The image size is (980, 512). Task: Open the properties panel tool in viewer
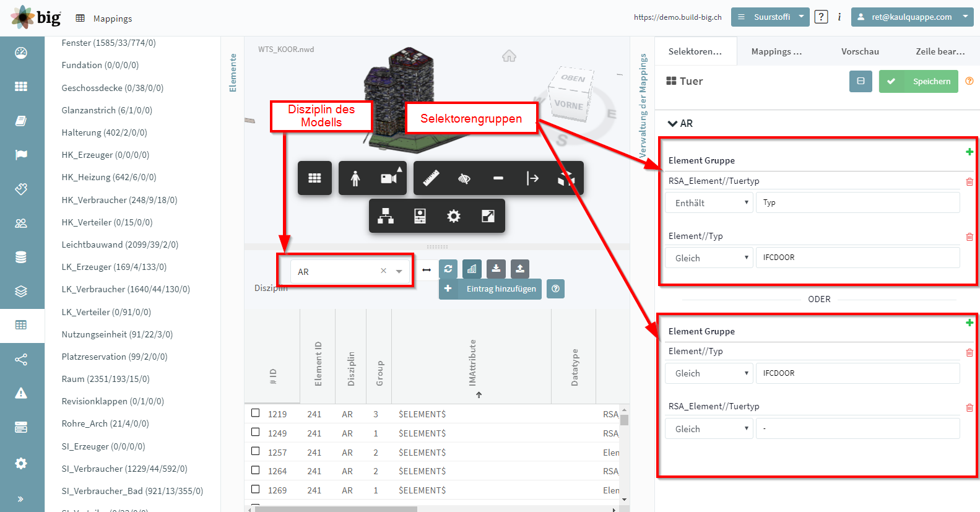coord(420,216)
